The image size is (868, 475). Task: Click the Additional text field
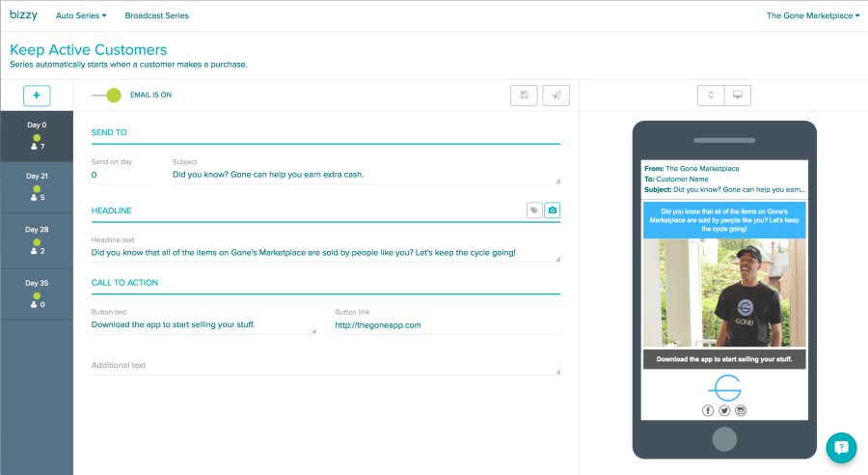pos(326,366)
